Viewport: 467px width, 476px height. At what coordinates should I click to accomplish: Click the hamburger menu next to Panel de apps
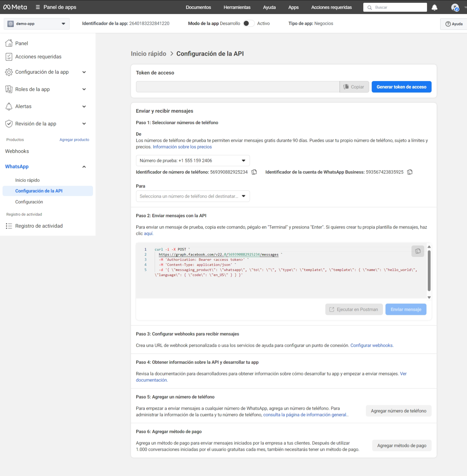38,7
